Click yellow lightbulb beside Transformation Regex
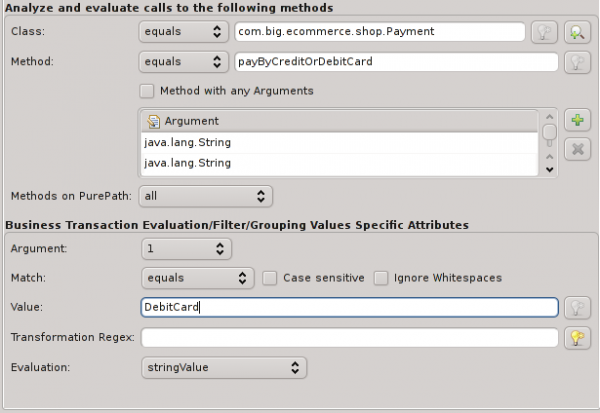Image resolution: width=600 pixels, height=413 pixels. (577, 338)
